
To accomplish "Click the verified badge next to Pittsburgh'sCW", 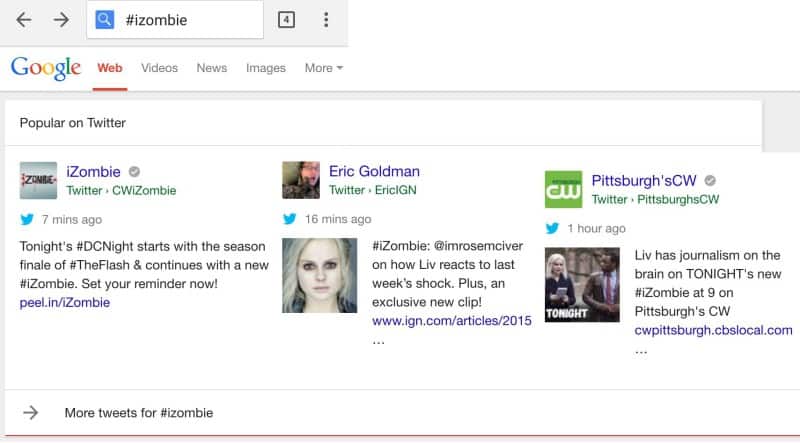I will click(710, 181).
